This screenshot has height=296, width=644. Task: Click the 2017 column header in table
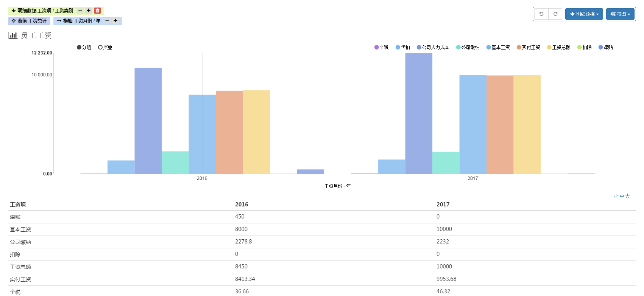point(443,204)
